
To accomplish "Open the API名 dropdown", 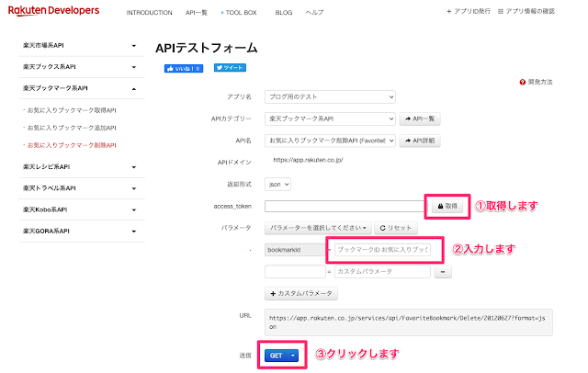I will (x=330, y=141).
